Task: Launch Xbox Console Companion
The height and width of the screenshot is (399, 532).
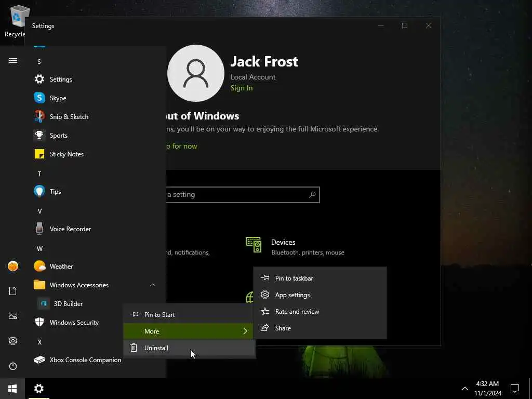Action: 77,360
